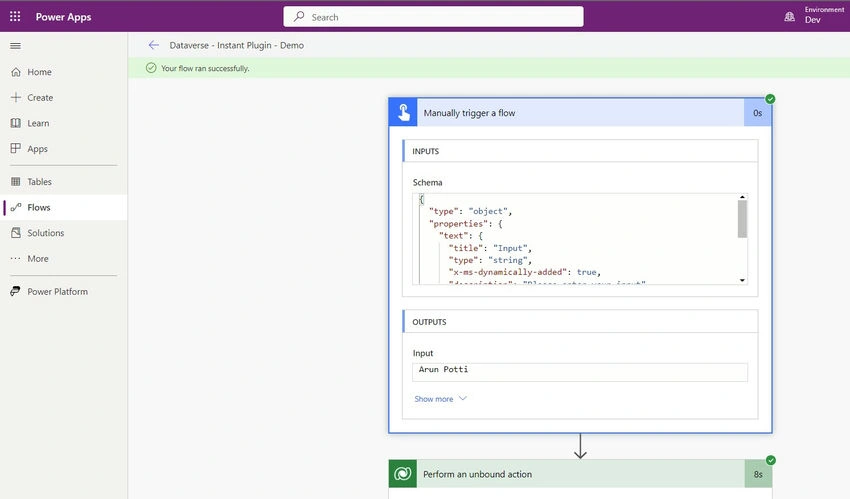Click the Power Platform icon
The image size is (850, 499).
[16, 291]
